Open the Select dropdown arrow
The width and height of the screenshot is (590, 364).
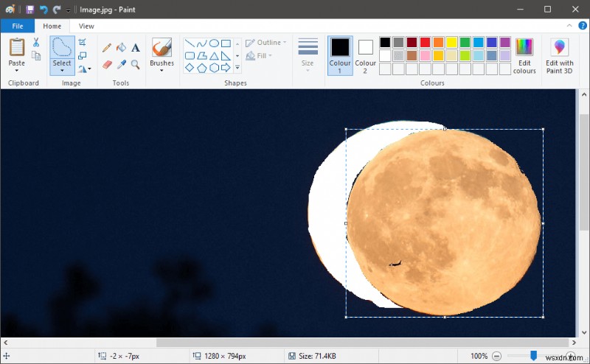[62, 71]
